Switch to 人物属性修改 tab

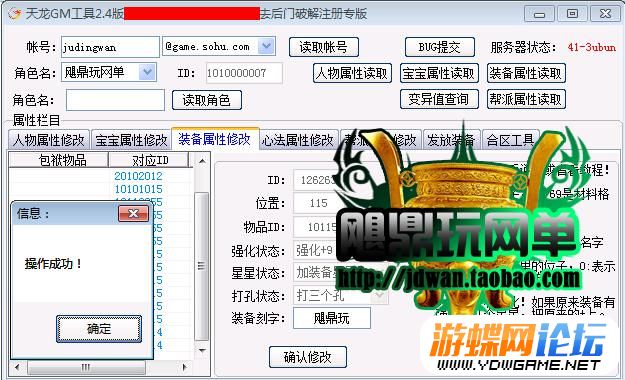click(x=49, y=140)
